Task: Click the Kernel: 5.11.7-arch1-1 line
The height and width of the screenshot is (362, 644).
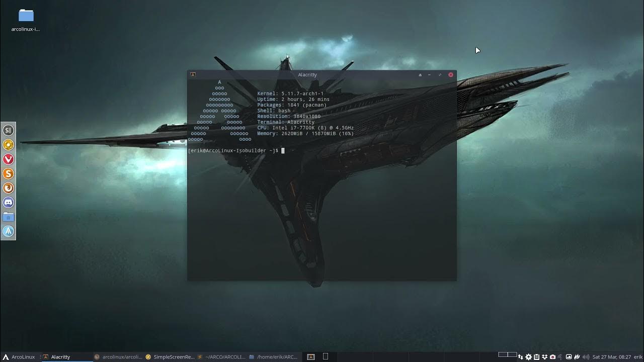Action: tap(290, 94)
